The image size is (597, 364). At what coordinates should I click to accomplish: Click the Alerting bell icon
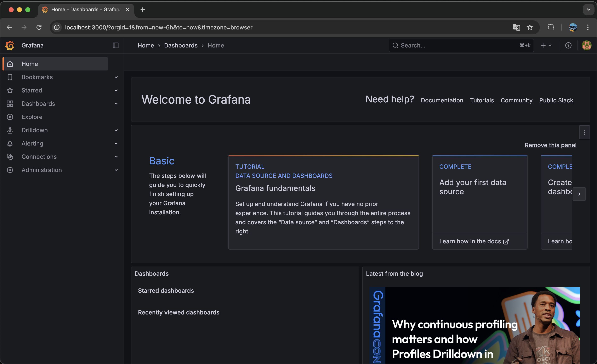[10, 143]
